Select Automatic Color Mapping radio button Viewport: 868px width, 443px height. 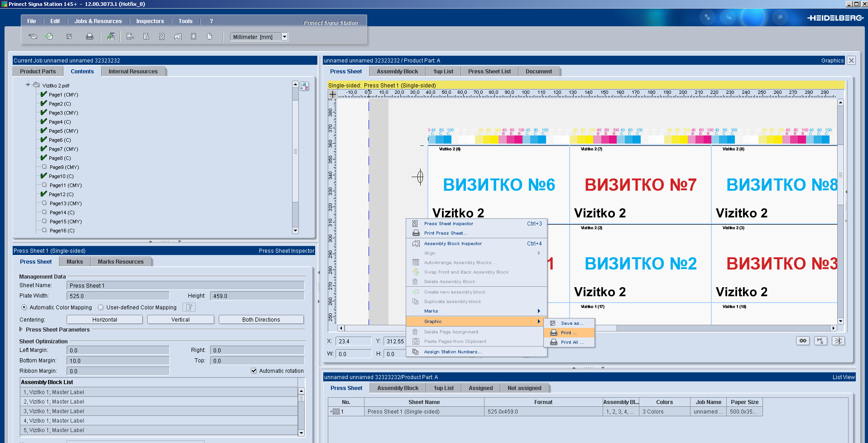coord(24,307)
